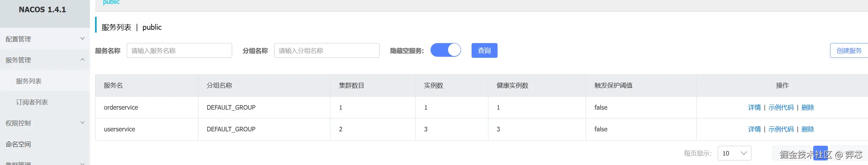Expand the 配置管理 sidebar menu
The width and height of the screenshot is (868, 165).
coord(45,39)
